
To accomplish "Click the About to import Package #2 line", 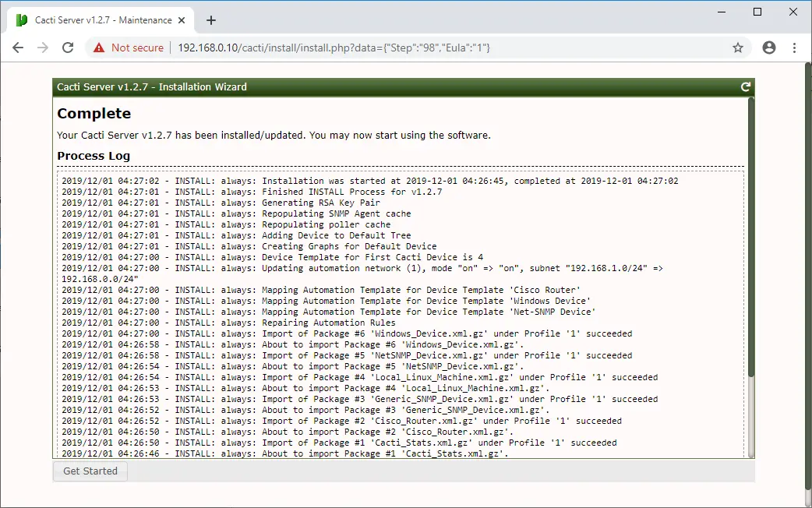I will click(288, 432).
